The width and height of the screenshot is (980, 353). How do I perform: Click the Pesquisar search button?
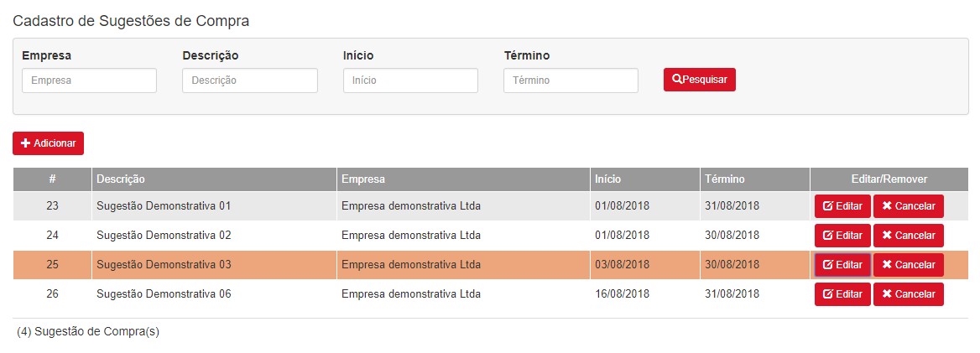[699, 80]
